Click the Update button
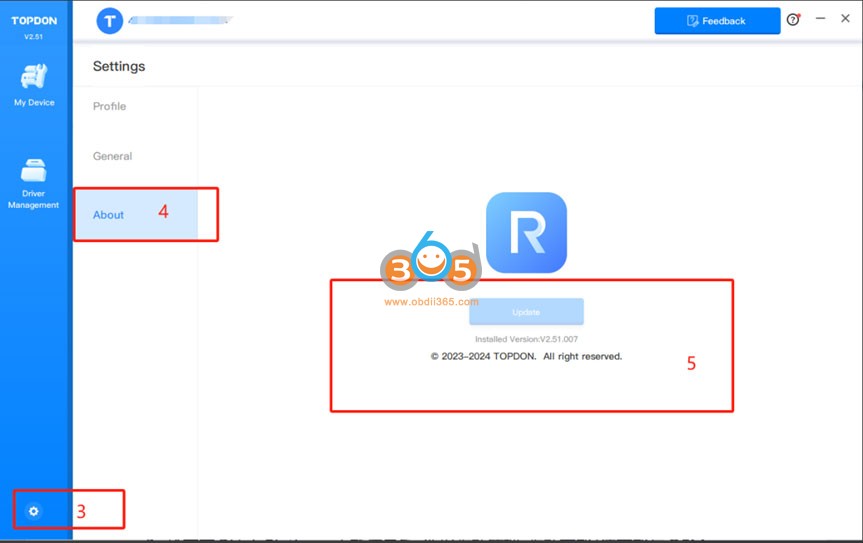Screen dimensions: 863x543 coord(526,312)
